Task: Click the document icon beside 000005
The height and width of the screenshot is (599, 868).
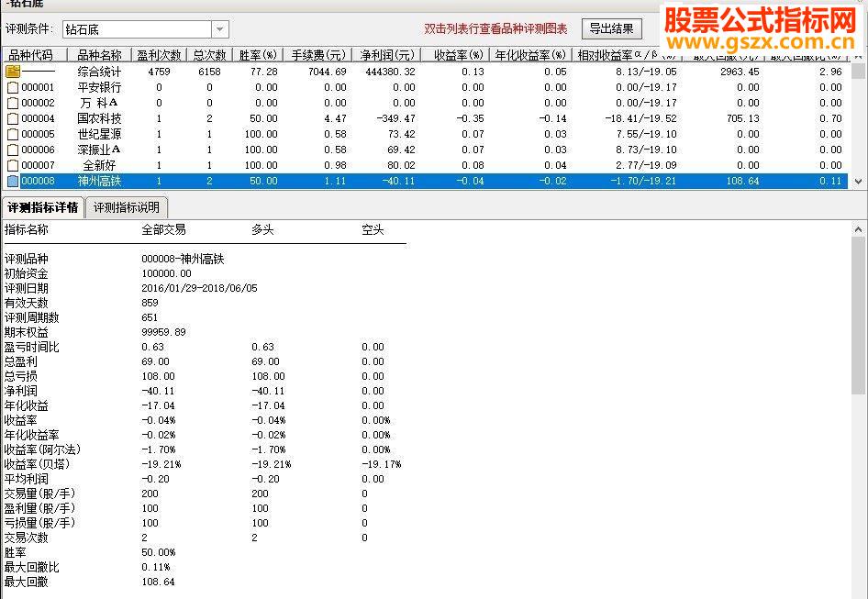Action: tap(13, 134)
